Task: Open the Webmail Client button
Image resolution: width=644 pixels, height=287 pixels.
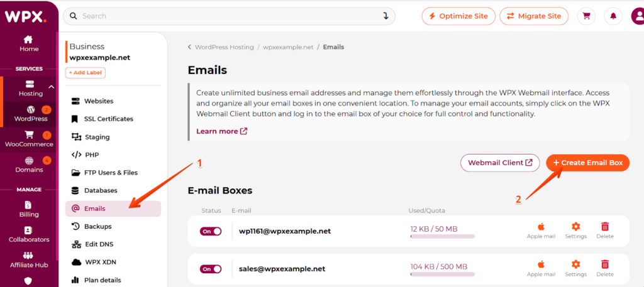Action: [500, 163]
